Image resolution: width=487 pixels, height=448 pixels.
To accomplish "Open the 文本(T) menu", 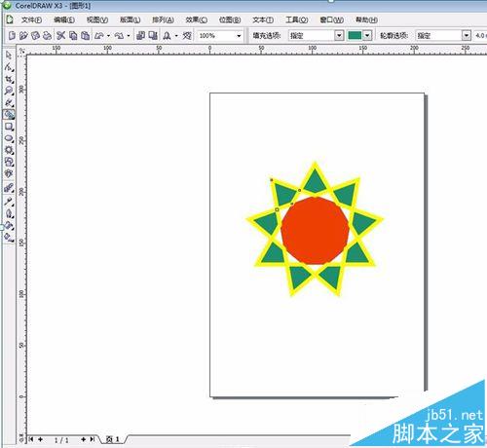I will click(263, 19).
